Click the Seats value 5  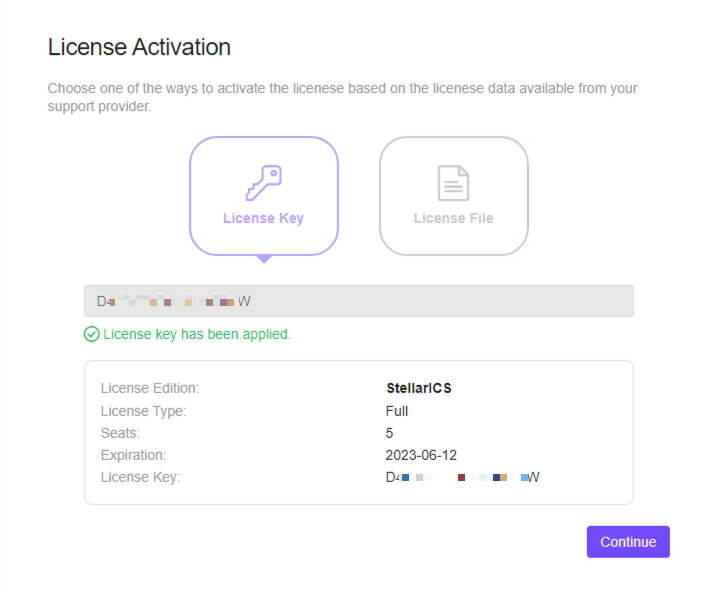point(390,433)
